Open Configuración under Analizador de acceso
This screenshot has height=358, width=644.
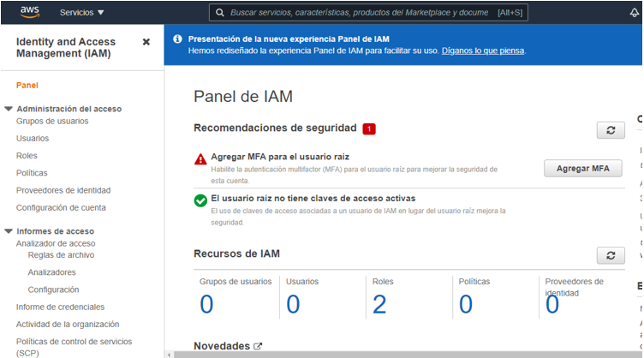point(53,289)
